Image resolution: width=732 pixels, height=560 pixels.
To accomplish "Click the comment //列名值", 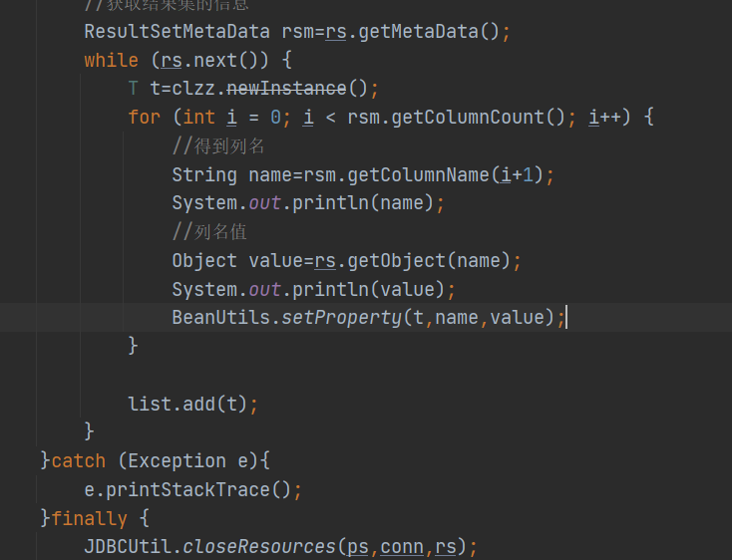I will click(209, 232).
